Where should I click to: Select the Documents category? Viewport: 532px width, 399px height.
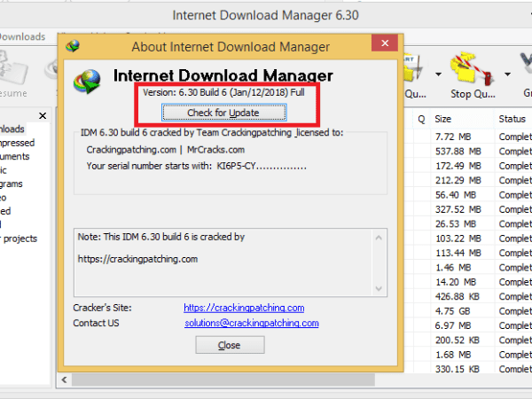coord(14,156)
